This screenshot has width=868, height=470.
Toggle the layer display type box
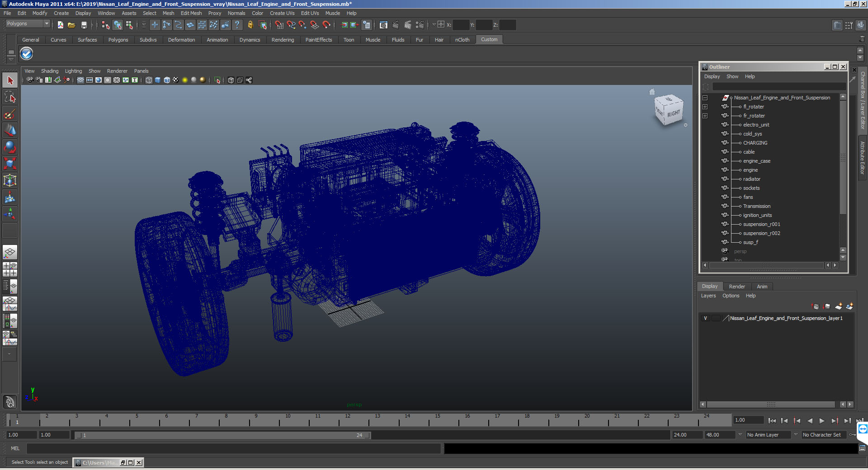[716, 318]
